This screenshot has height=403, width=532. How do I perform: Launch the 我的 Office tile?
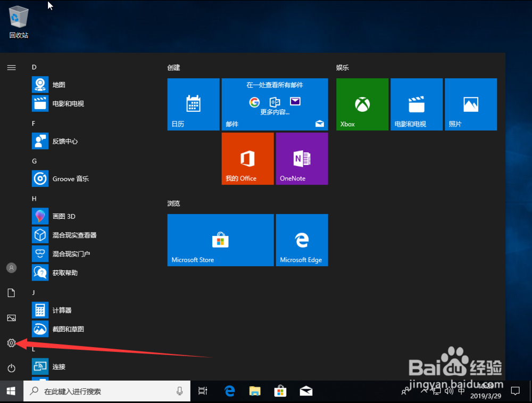248,159
